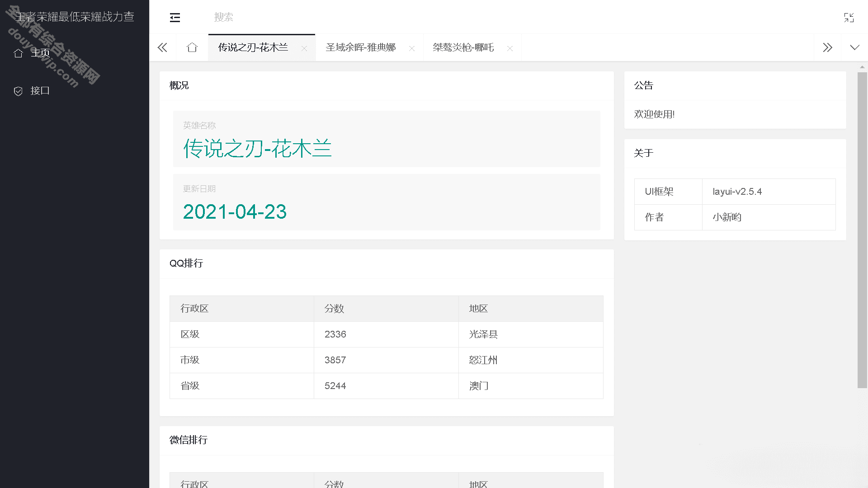
Task: Click the 市级 row label
Action: click(190, 360)
